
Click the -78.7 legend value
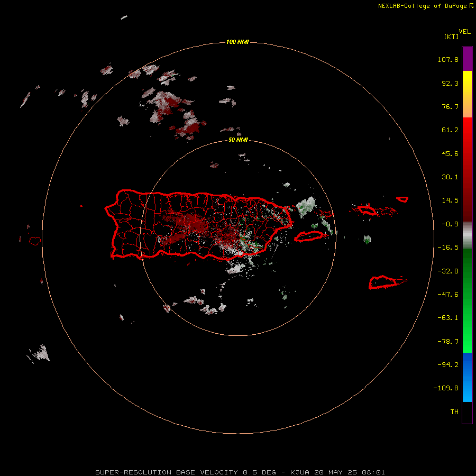pos(448,342)
